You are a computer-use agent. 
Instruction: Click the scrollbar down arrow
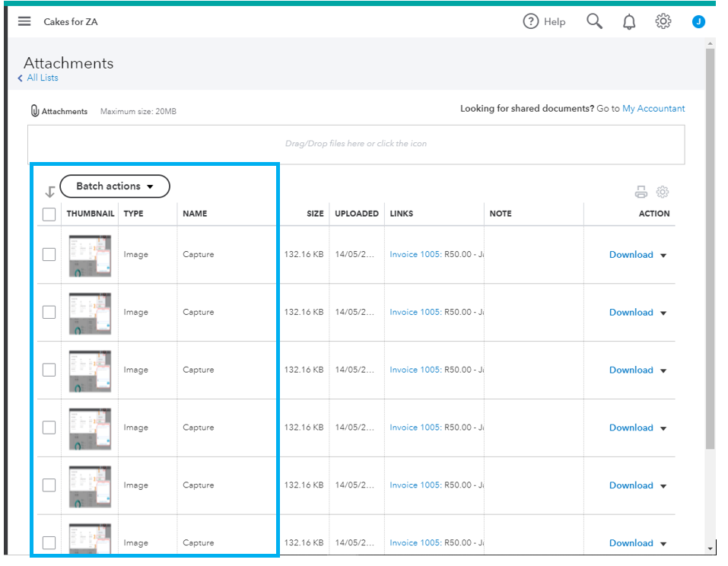pyautogui.click(x=710, y=549)
